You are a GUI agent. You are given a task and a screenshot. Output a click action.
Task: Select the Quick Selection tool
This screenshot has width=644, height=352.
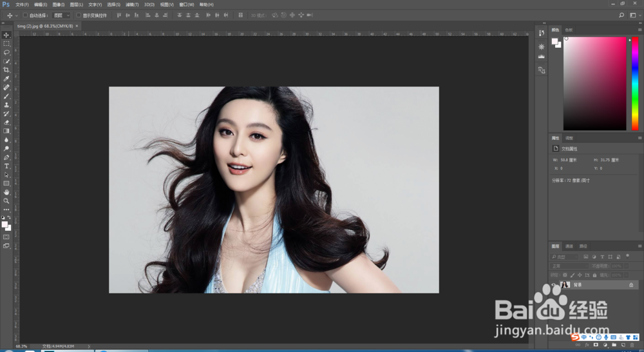(6, 61)
